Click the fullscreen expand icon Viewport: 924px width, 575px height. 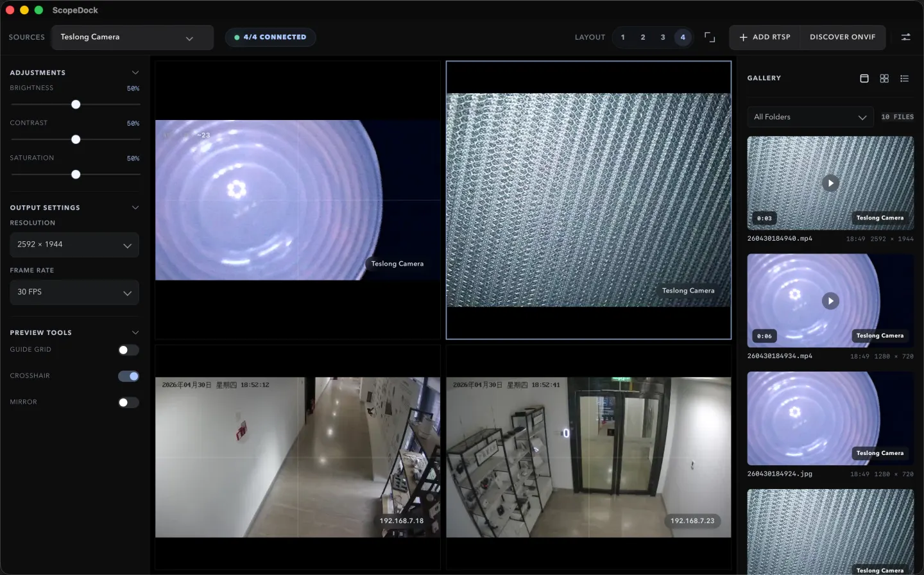coord(710,37)
